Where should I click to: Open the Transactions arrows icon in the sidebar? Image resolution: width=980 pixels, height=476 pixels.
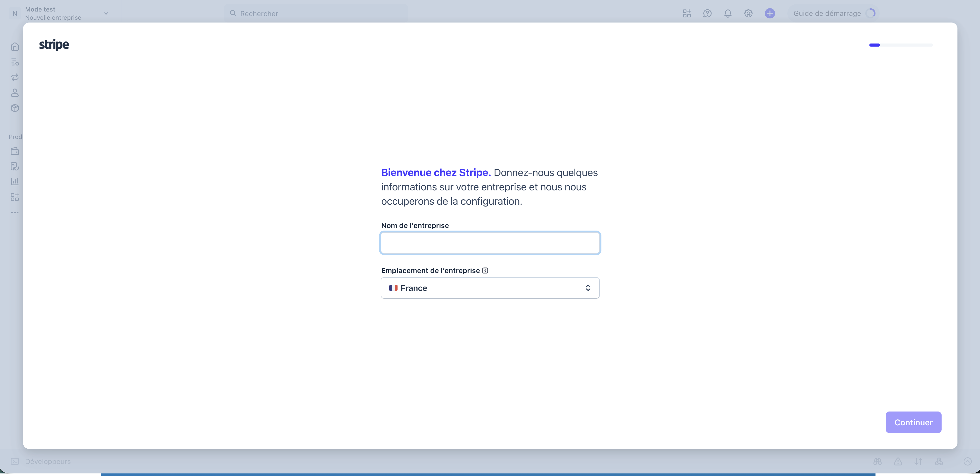coord(15,77)
